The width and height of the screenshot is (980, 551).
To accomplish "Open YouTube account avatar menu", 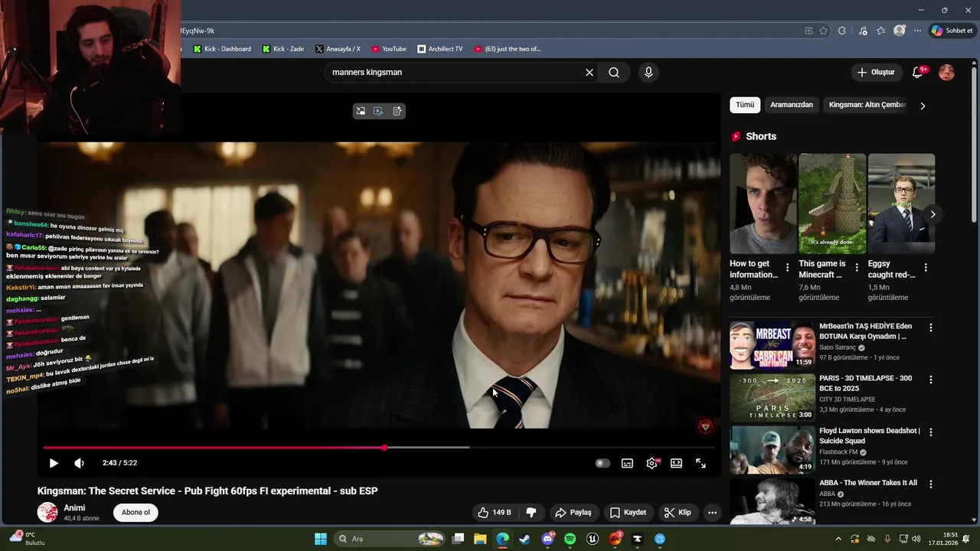I will coord(946,72).
